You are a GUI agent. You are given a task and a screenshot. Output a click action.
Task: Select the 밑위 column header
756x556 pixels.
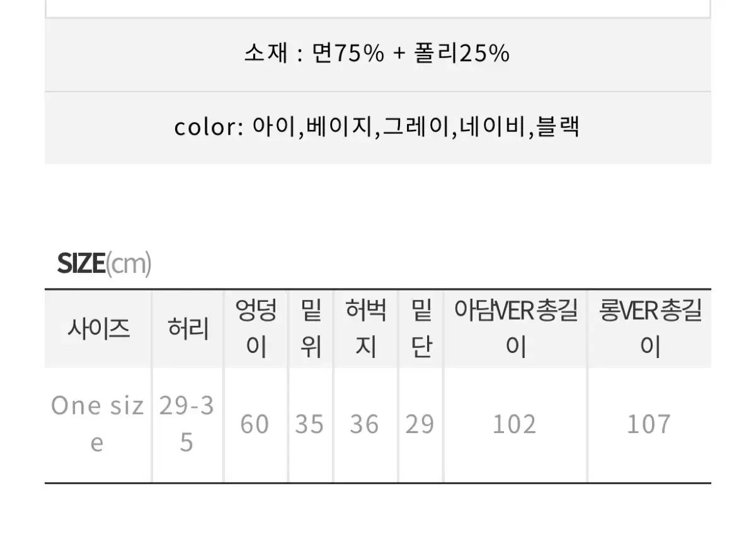[x=311, y=328]
